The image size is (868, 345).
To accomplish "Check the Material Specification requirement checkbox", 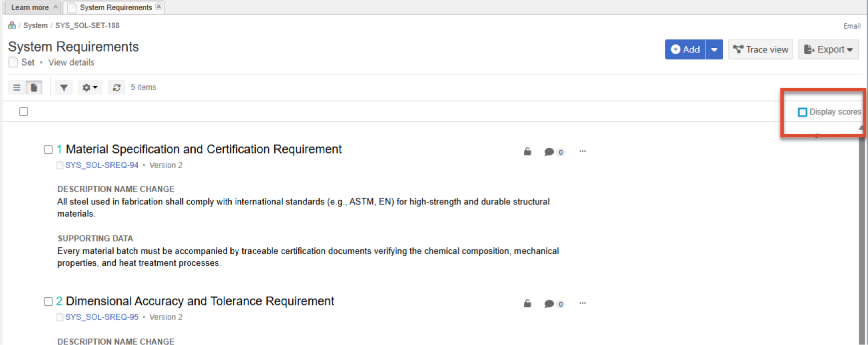I will click(48, 149).
